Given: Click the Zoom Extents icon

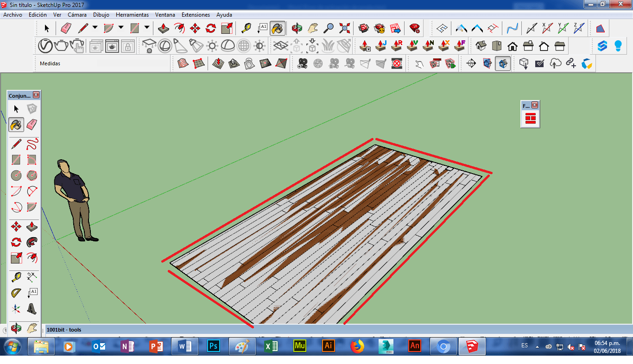Looking at the screenshot, I should (344, 28).
